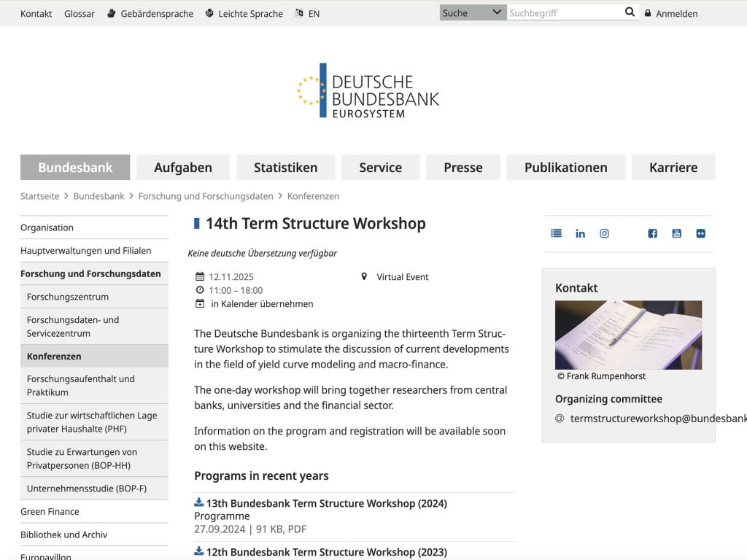Image resolution: width=747 pixels, height=560 pixels.
Task: Click the list icon above LinkedIn
Action: (x=556, y=233)
